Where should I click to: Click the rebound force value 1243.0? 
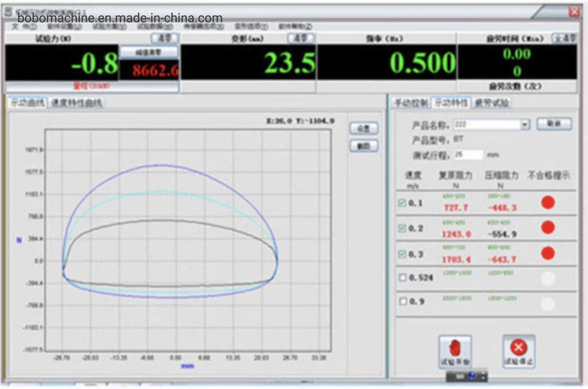[456, 234]
